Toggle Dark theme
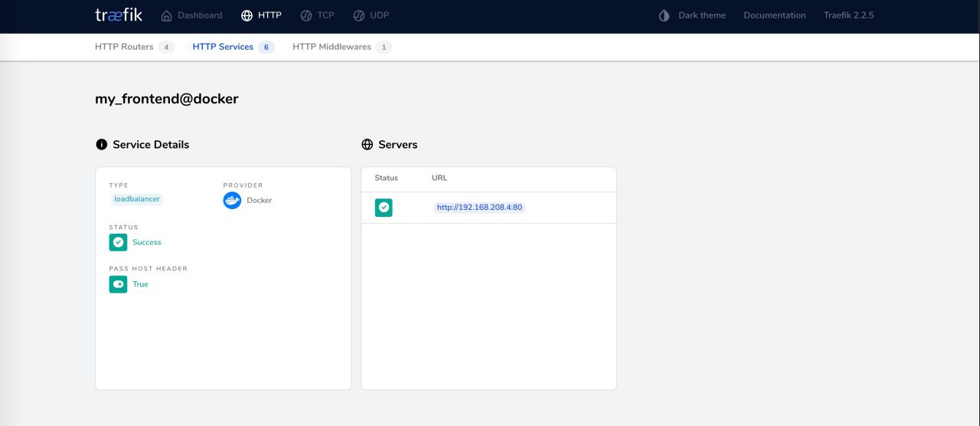Viewport: 980px width, 426px height. (692, 15)
